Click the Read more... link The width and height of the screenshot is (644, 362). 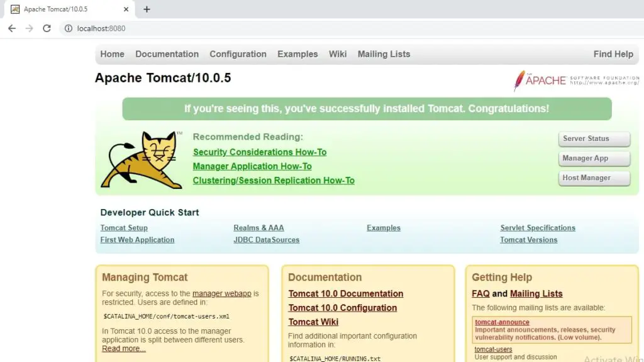pyautogui.click(x=124, y=349)
